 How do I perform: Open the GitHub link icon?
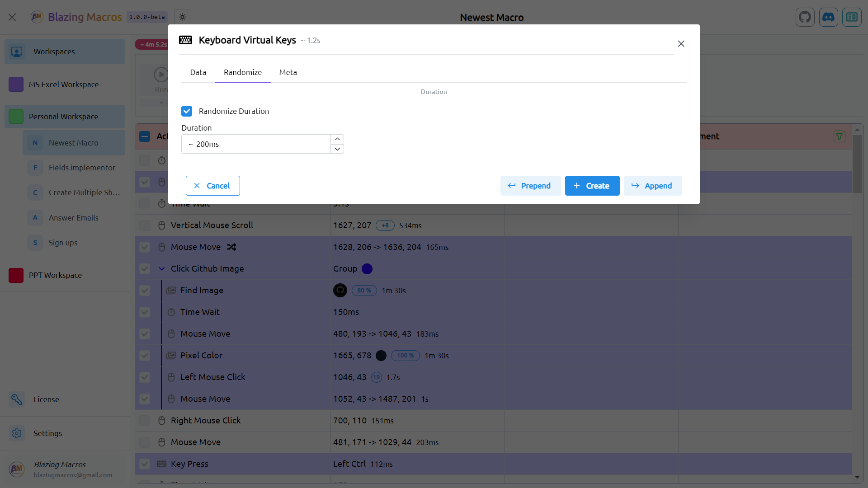(x=805, y=17)
